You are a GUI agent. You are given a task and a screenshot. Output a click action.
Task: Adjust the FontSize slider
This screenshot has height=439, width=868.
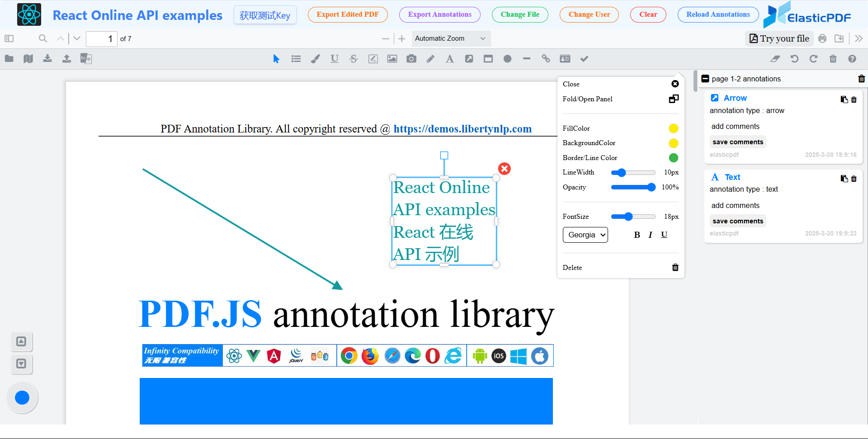point(633,217)
